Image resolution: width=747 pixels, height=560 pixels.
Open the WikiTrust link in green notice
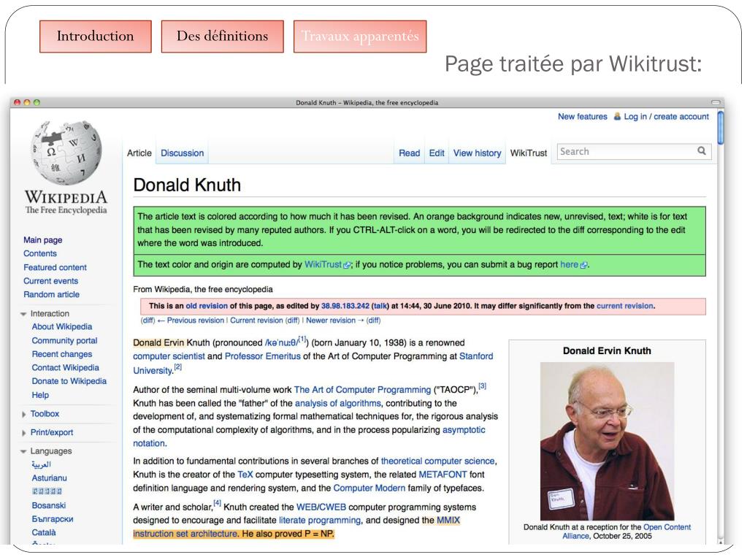pyautogui.click(x=323, y=264)
